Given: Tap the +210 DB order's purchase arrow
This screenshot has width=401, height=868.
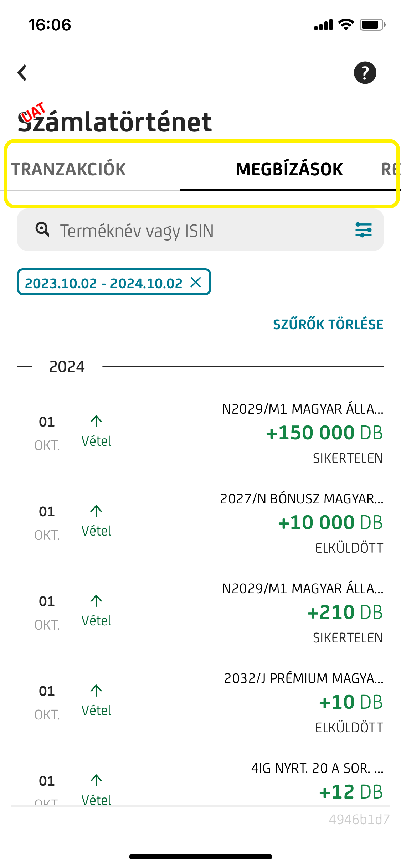Looking at the screenshot, I should click(96, 601).
